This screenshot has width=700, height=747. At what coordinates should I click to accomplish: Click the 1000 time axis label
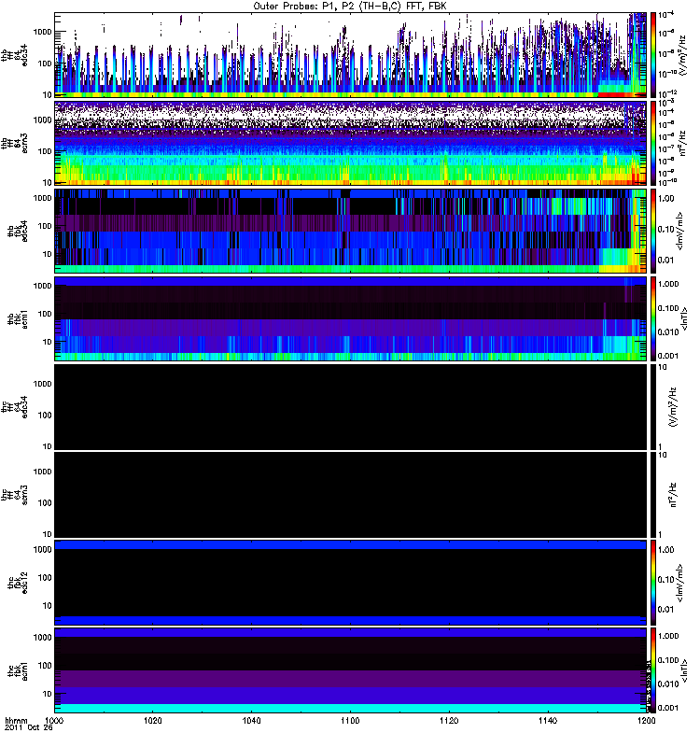tap(54, 722)
